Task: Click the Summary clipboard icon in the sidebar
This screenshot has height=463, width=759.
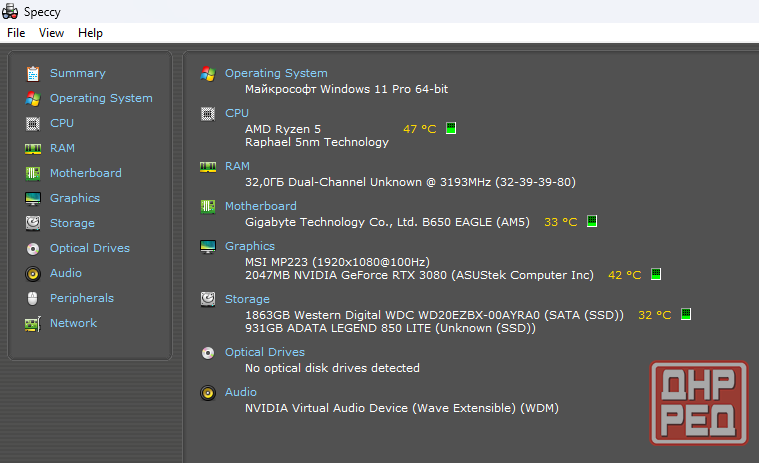Action: click(33, 74)
